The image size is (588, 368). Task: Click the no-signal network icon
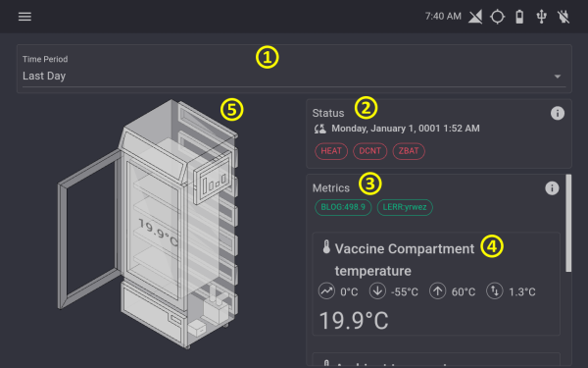tap(475, 17)
